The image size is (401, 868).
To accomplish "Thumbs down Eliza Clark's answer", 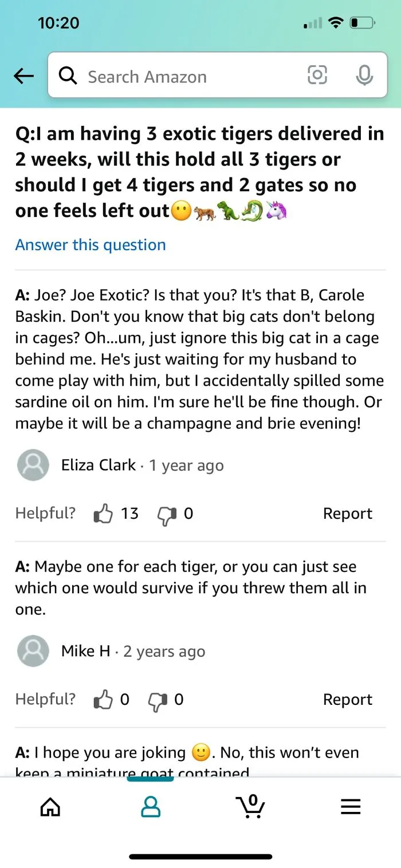I will point(167,514).
